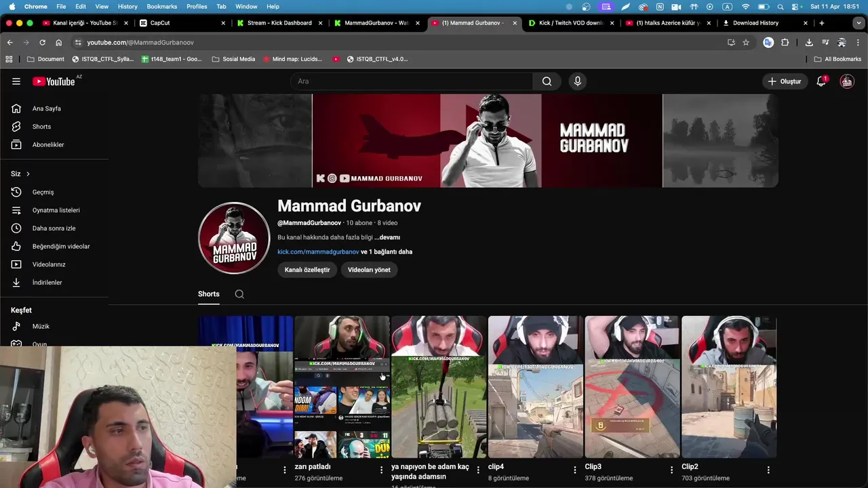Viewport: 868px width, 488px height.
Task: Open Daha sonra izle list
Action: pos(54,228)
